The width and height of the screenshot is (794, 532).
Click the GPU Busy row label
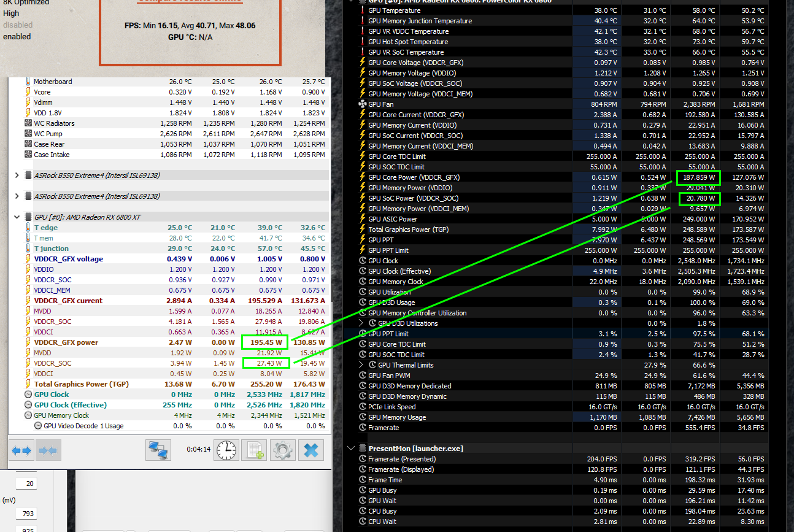(x=382, y=490)
